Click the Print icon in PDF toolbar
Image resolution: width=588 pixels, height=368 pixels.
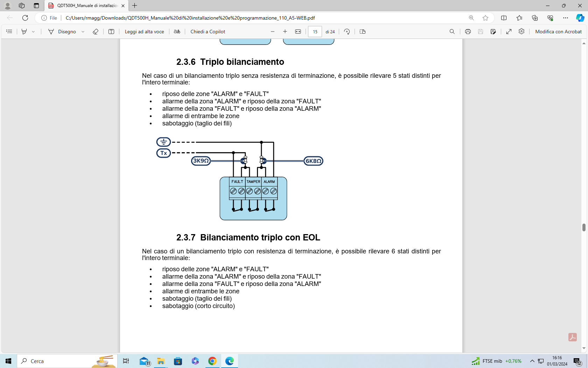[468, 32]
